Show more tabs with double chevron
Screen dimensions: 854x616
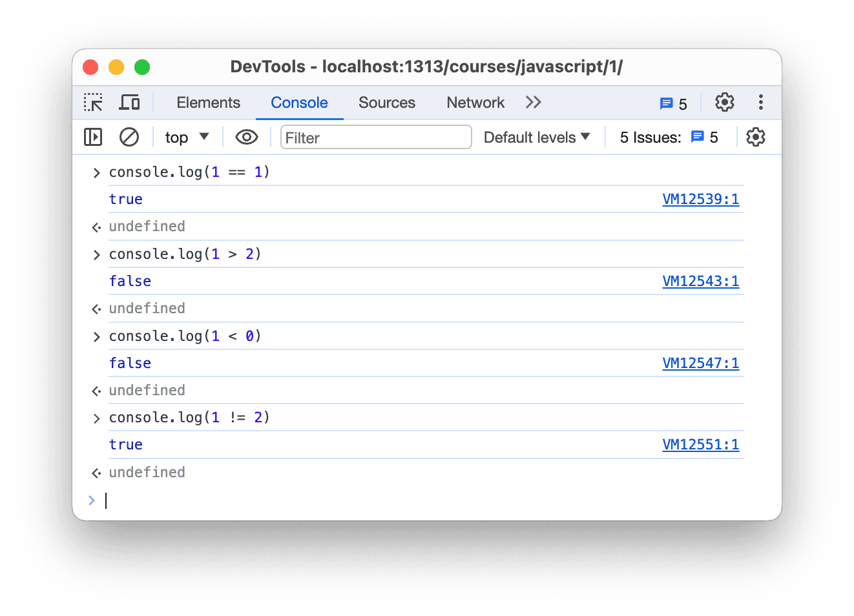click(533, 103)
